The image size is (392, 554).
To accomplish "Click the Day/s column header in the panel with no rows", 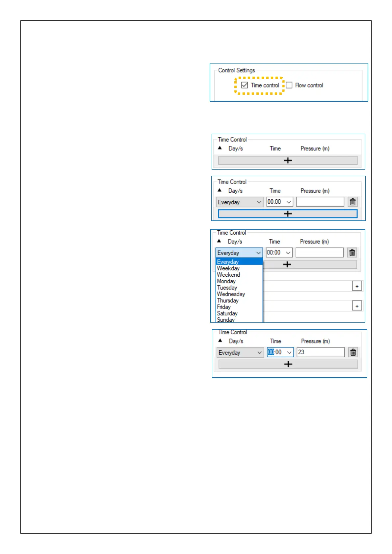I will point(236,149).
